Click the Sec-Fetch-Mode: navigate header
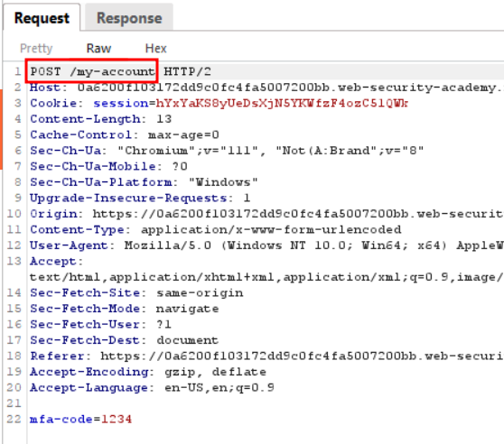The image size is (504, 444). [x=125, y=309]
